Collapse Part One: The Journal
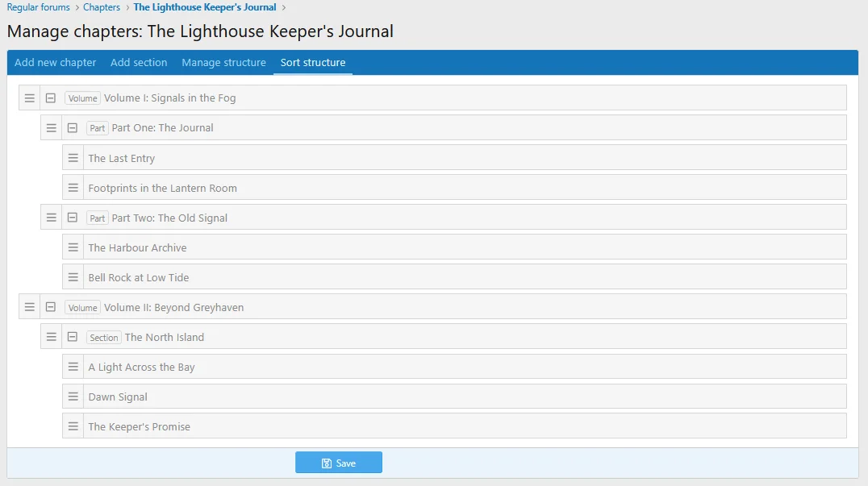The width and height of the screenshot is (868, 486). click(x=72, y=127)
